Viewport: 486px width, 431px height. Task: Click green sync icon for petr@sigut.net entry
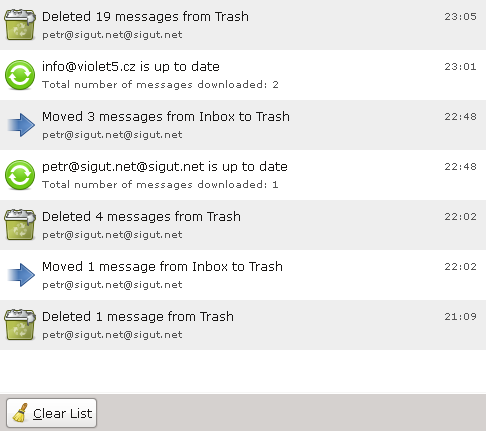pos(20,175)
